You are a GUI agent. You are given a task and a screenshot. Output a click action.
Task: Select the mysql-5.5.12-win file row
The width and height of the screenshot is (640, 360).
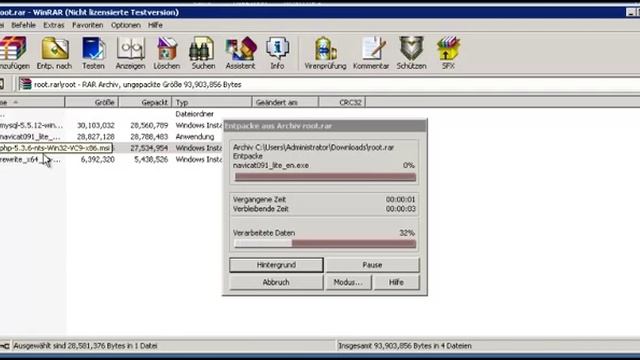[111, 125]
